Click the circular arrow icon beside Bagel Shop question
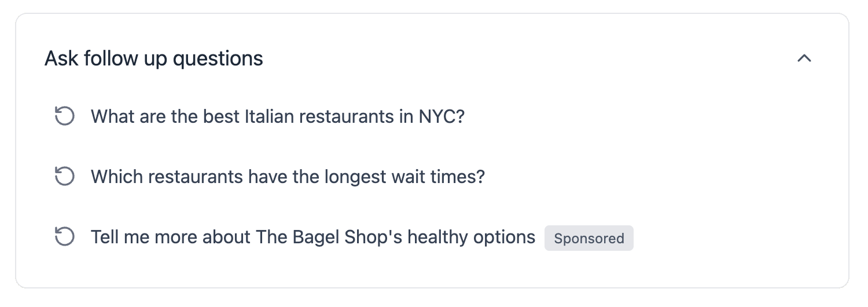 click(x=64, y=237)
